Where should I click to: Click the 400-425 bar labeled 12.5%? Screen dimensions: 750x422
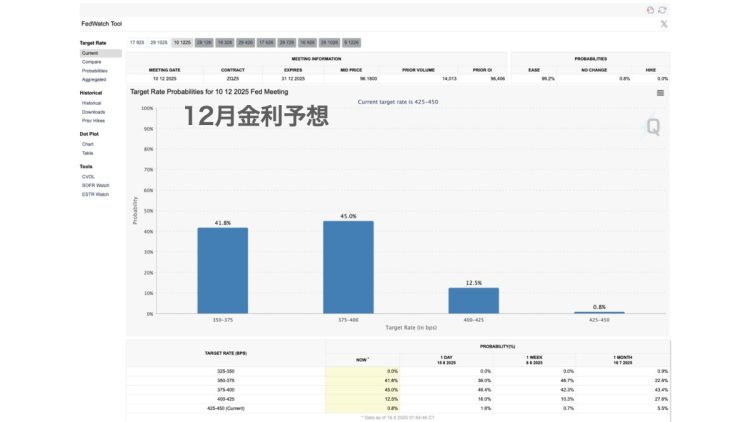point(474,301)
